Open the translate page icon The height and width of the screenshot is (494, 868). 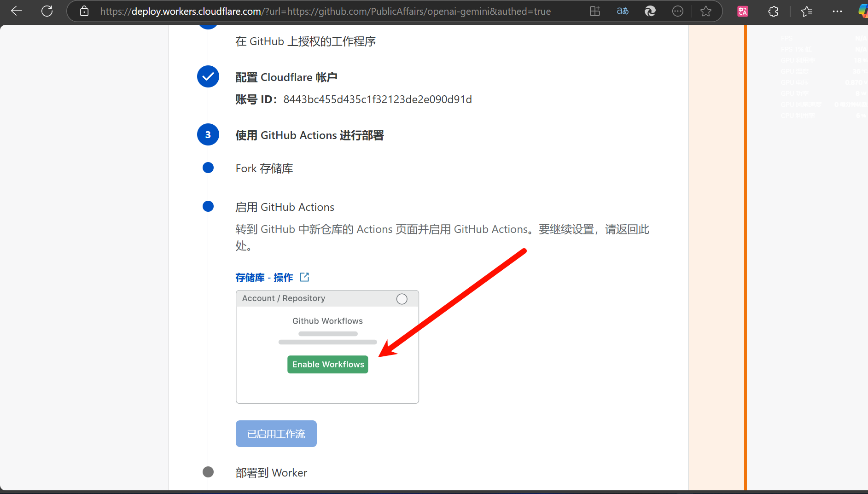tap(623, 11)
